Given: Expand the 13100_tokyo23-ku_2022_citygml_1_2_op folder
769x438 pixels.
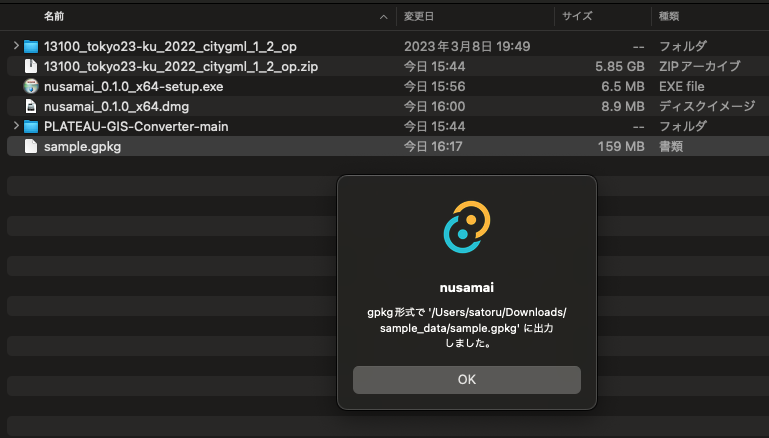Looking at the screenshot, I should [x=16, y=46].
